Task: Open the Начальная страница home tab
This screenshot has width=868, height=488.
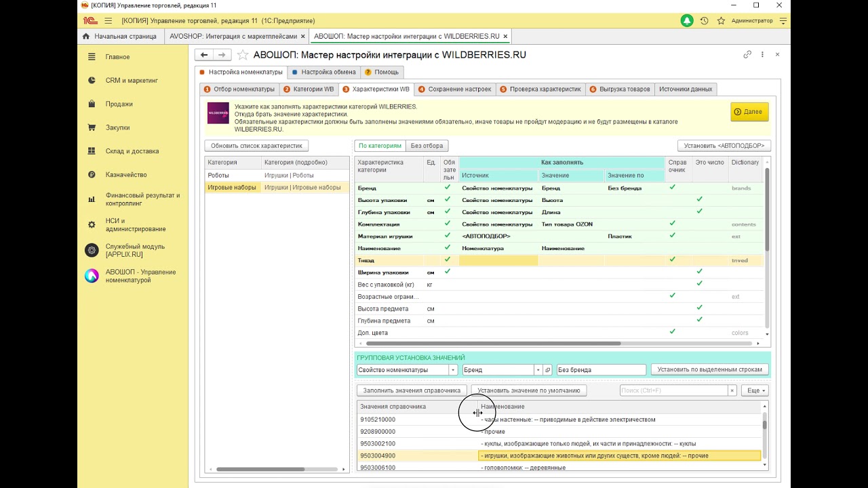Action: (119, 36)
